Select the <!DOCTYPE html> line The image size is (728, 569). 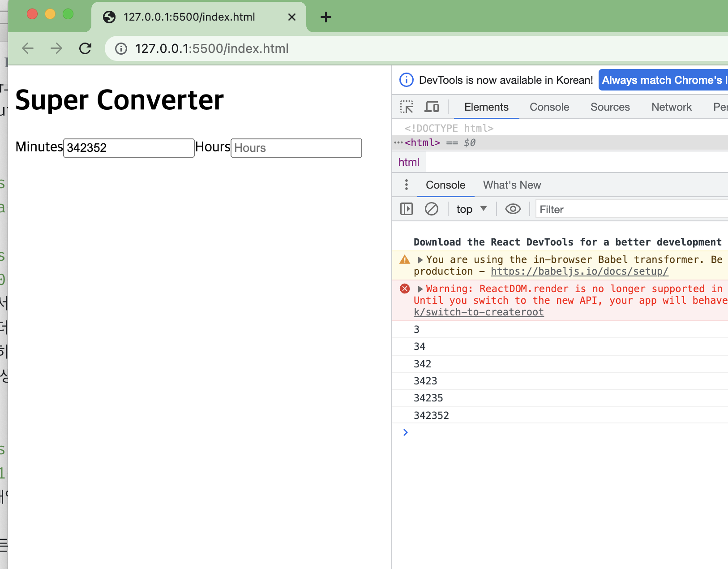(449, 129)
